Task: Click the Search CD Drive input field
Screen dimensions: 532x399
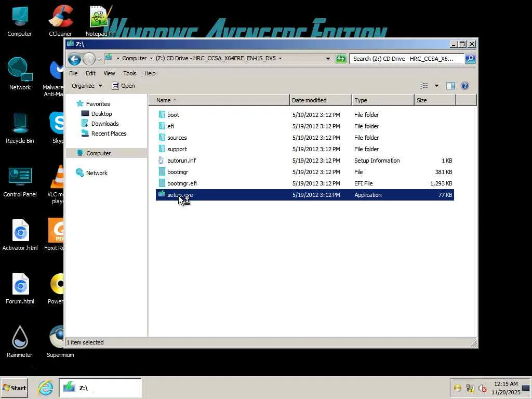Action: pyautogui.click(x=407, y=59)
